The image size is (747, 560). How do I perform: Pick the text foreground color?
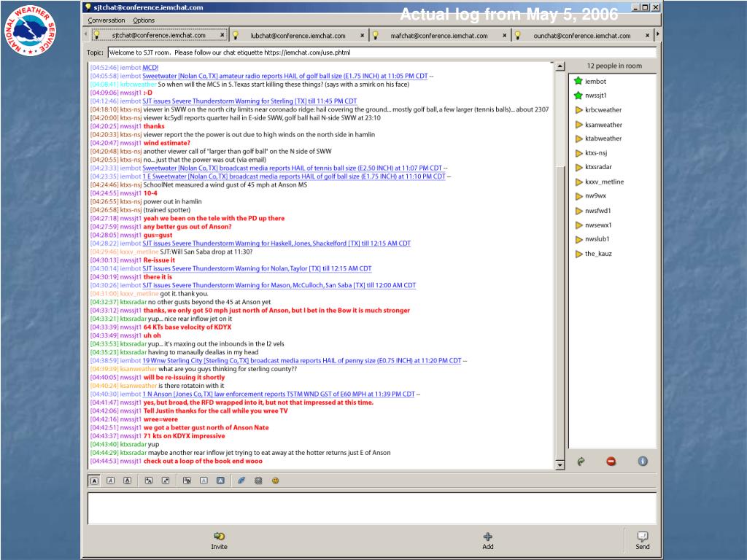pos(204,481)
